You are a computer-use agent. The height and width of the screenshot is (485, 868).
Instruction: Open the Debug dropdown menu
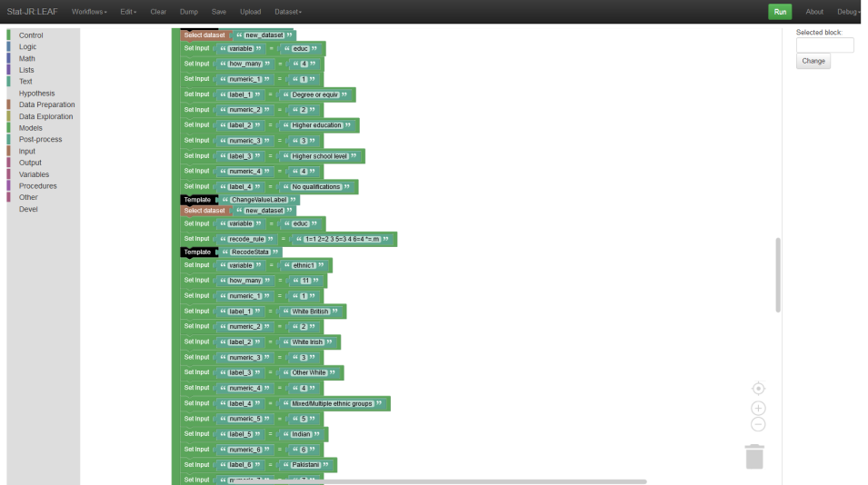point(849,12)
